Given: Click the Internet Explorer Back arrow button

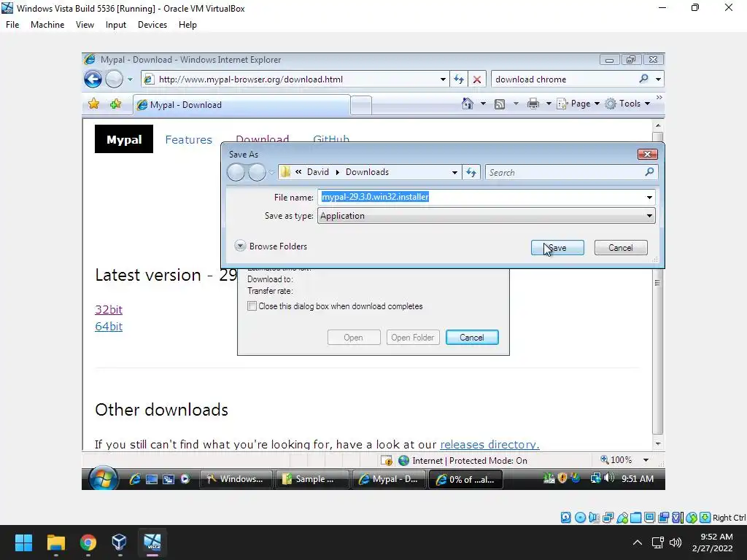Looking at the screenshot, I should [93, 79].
